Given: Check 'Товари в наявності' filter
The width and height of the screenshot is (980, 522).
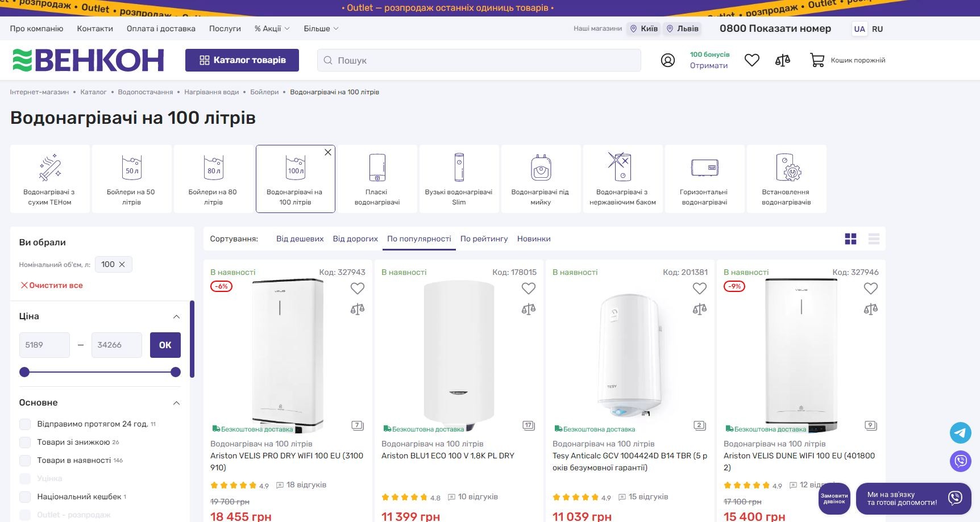Looking at the screenshot, I should tap(25, 461).
